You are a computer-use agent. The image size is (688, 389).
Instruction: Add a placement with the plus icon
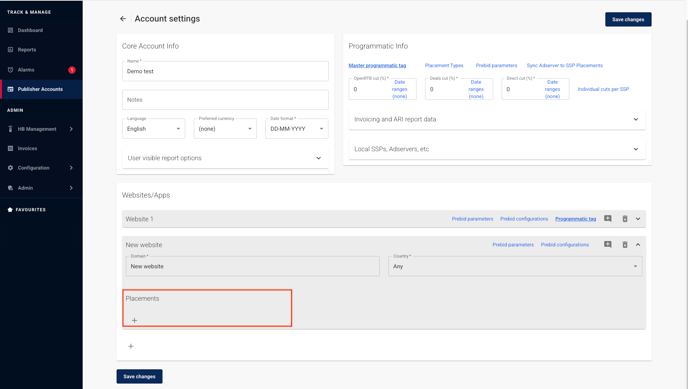[134, 320]
